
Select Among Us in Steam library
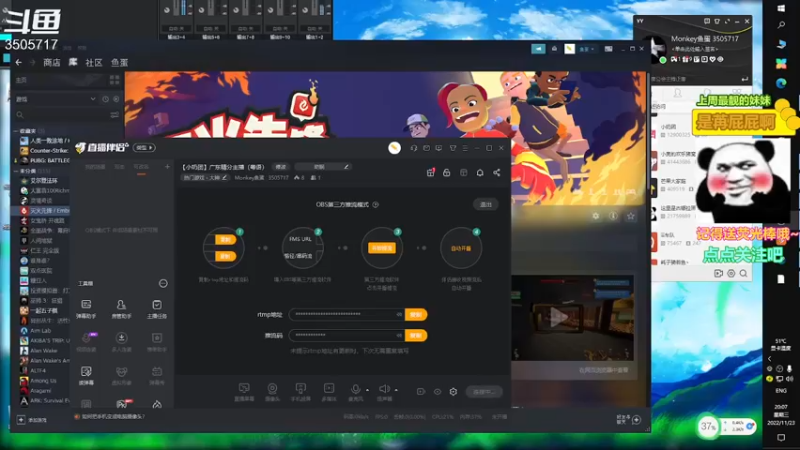tap(43, 381)
